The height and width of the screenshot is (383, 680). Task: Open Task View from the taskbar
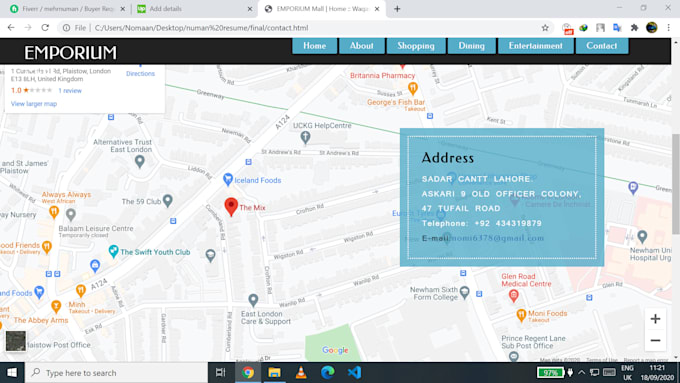coord(221,373)
